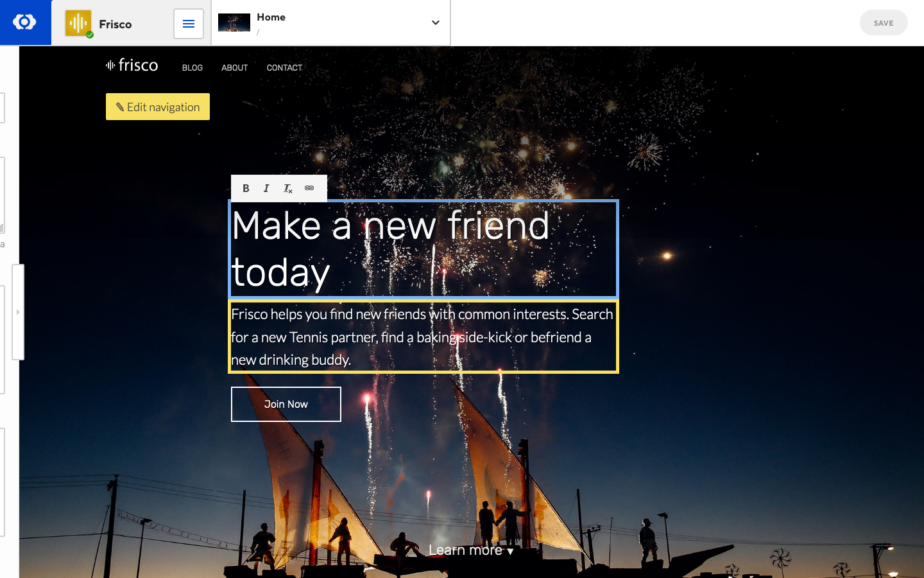The width and height of the screenshot is (924, 578).
Task: Click the blue eye logo in top-left corner
Action: 25,22
